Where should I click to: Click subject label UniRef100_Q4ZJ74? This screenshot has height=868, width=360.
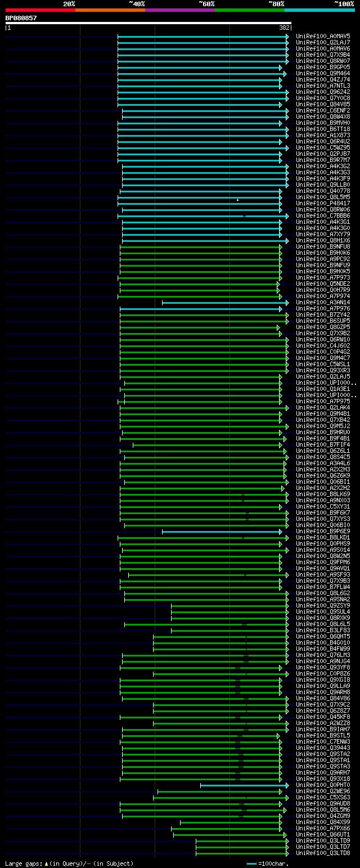click(323, 79)
